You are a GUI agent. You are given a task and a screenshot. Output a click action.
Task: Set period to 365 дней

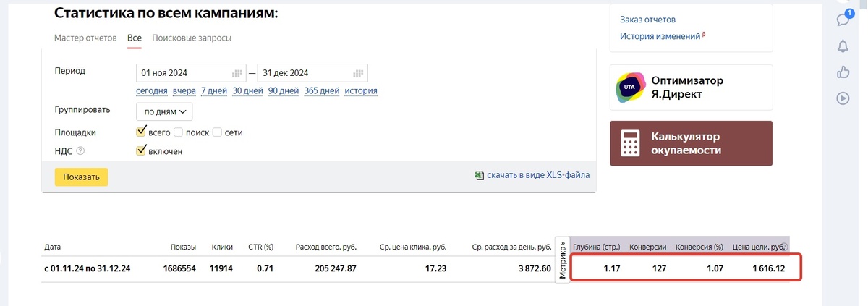click(322, 91)
